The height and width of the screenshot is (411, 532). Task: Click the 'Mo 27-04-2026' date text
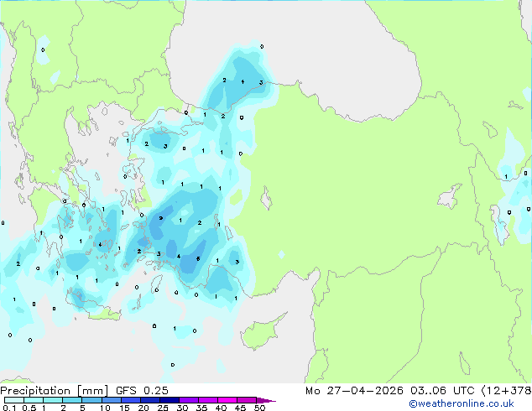(x=354, y=391)
